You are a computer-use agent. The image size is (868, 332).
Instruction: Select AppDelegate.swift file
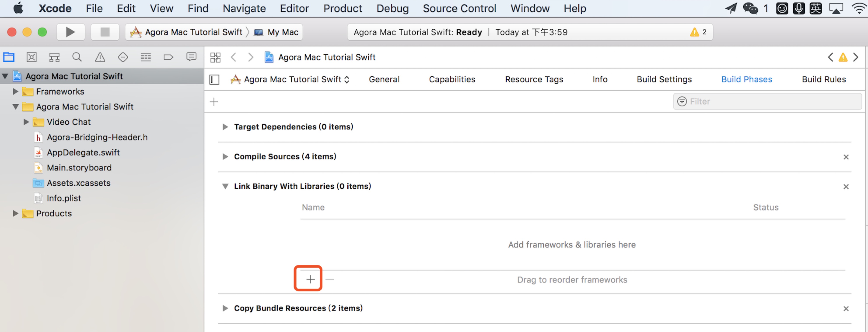pyautogui.click(x=83, y=152)
